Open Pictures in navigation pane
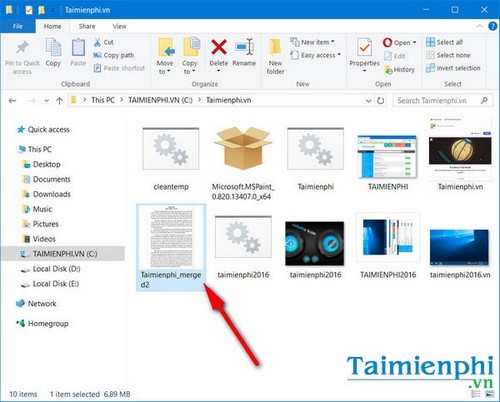500x402 pixels. (40, 224)
